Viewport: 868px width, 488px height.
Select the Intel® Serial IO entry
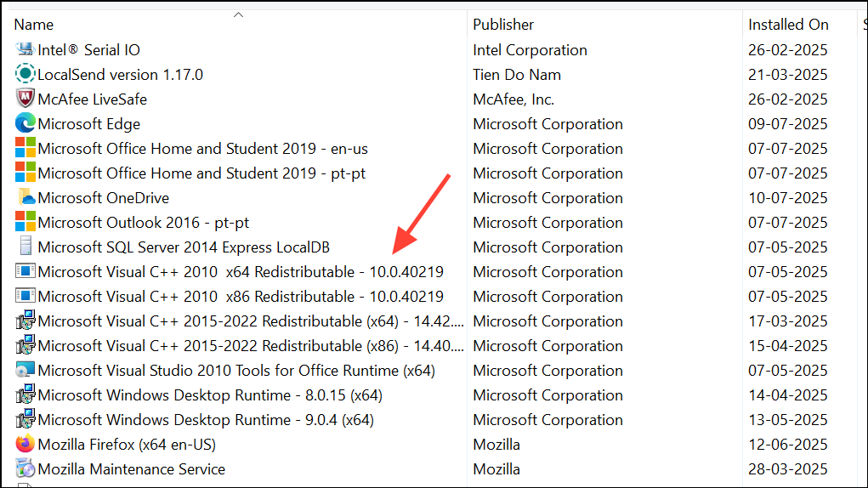(x=88, y=50)
